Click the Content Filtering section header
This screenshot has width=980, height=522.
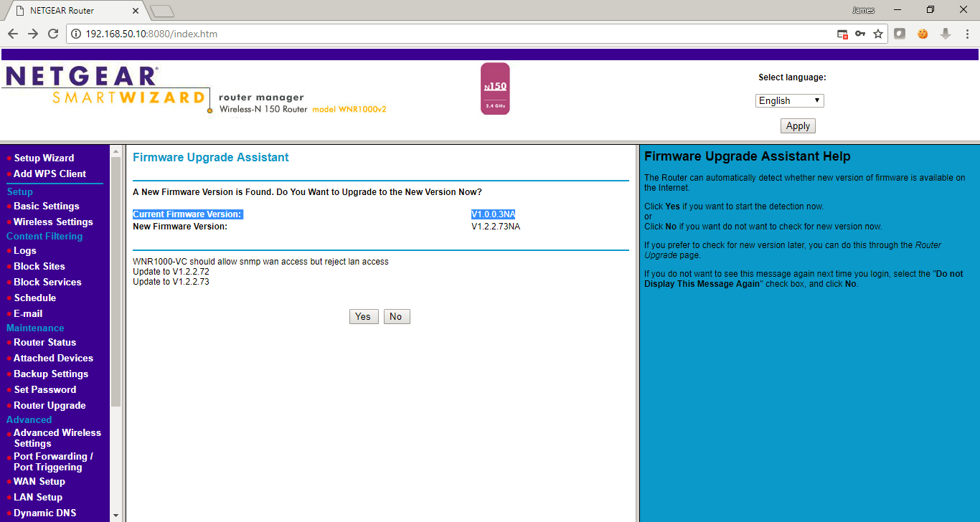44,236
